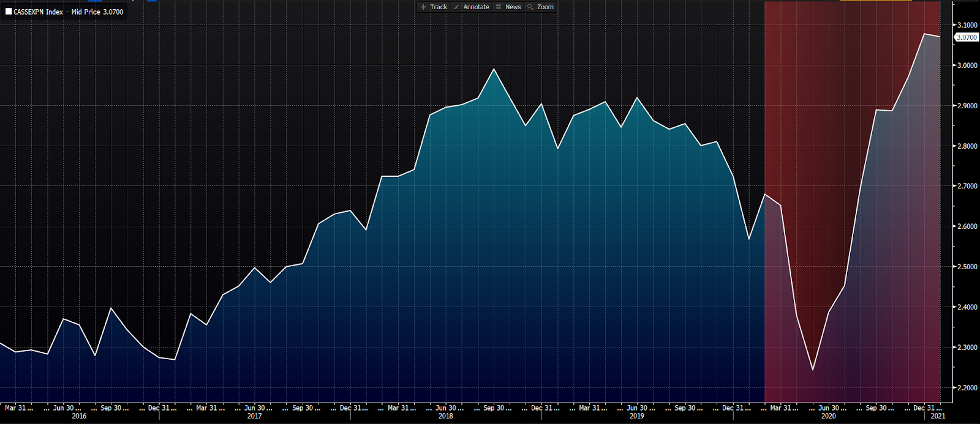980x424 pixels.
Task: Click the 2.7000 price axis label
Action: [x=967, y=186]
